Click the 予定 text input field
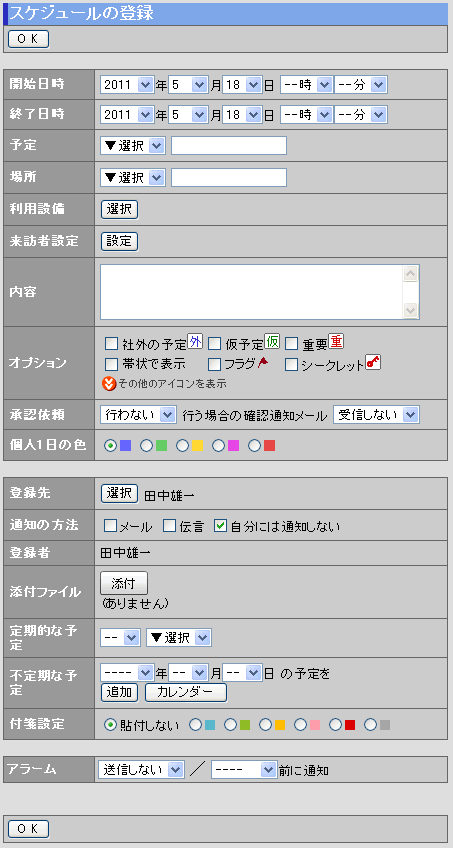 [x=229, y=146]
